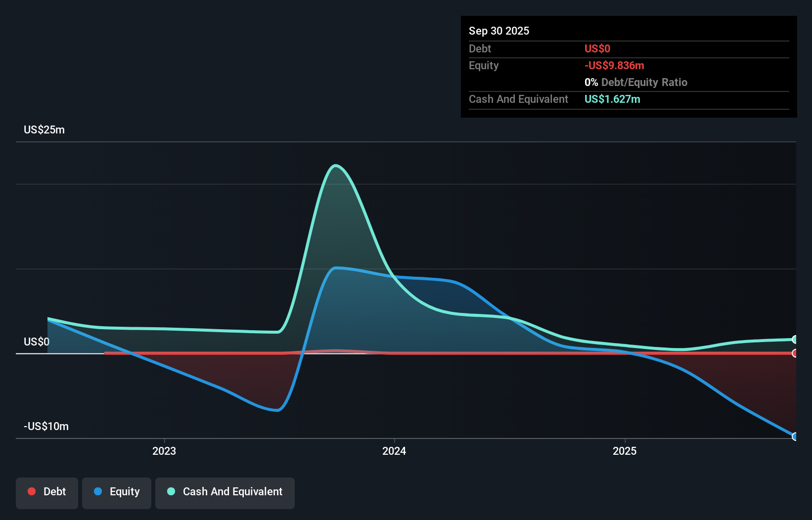Open the Debt row in the tooltip
Image resolution: width=812 pixels, height=520 pixels.
(480, 48)
